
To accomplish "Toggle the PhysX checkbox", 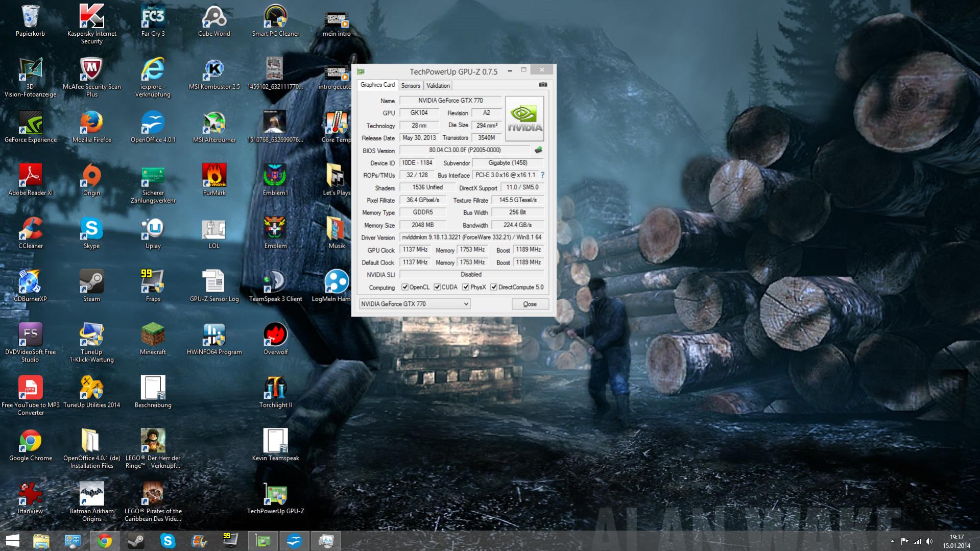I will click(466, 288).
